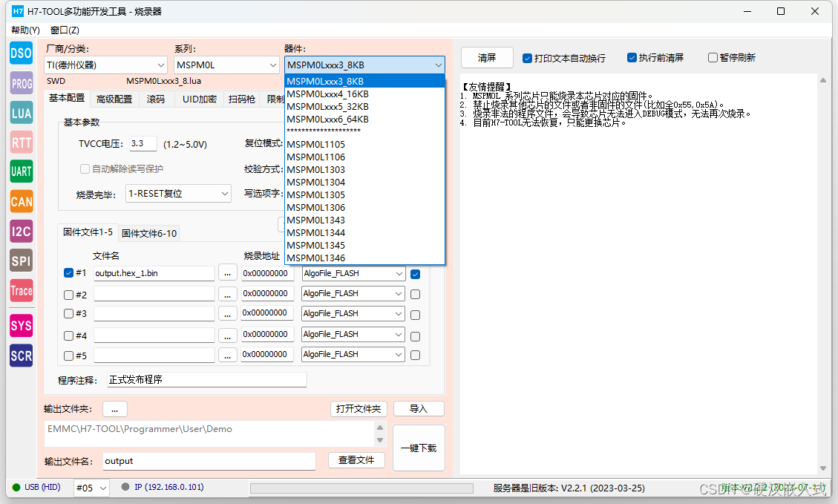Toggle 执行前清屏 checkbox
The image size is (838, 504).
click(x=632, y=57)
